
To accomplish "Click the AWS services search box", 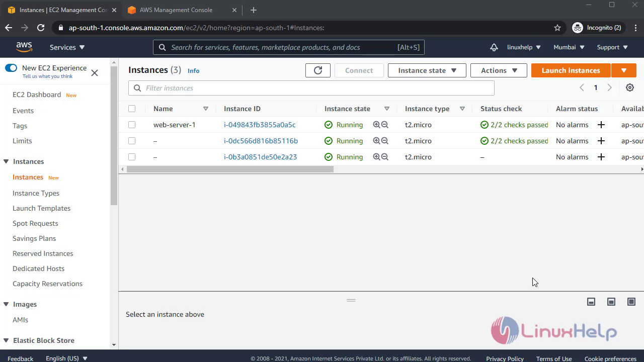I will (x=289, y=47).
